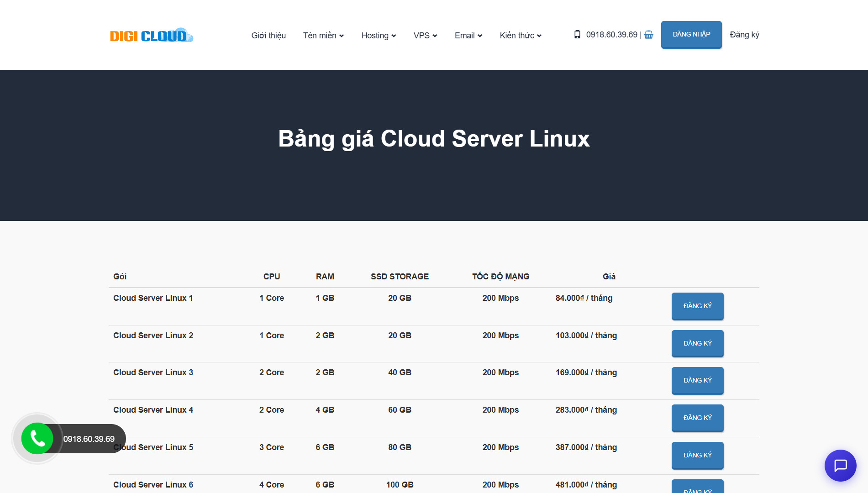Click floating phone number 0918.60.39.69 label

coord(89,439)
